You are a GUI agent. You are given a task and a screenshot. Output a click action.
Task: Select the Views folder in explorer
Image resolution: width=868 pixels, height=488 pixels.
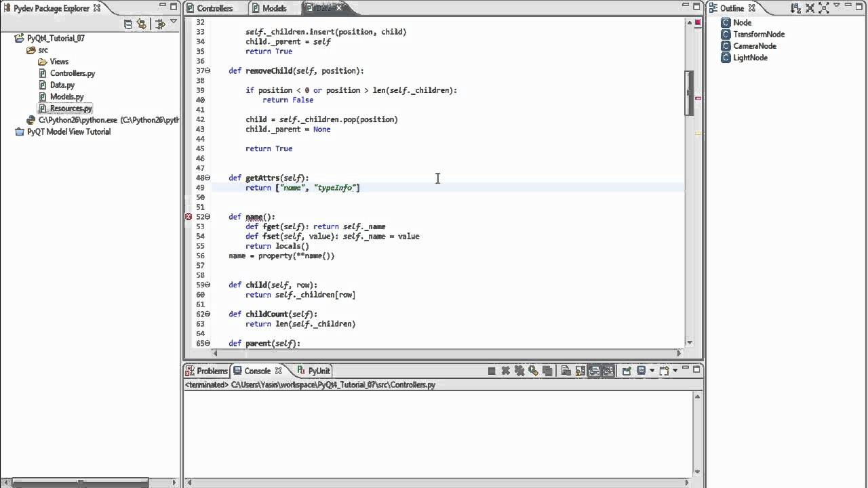tap(59, 62)
